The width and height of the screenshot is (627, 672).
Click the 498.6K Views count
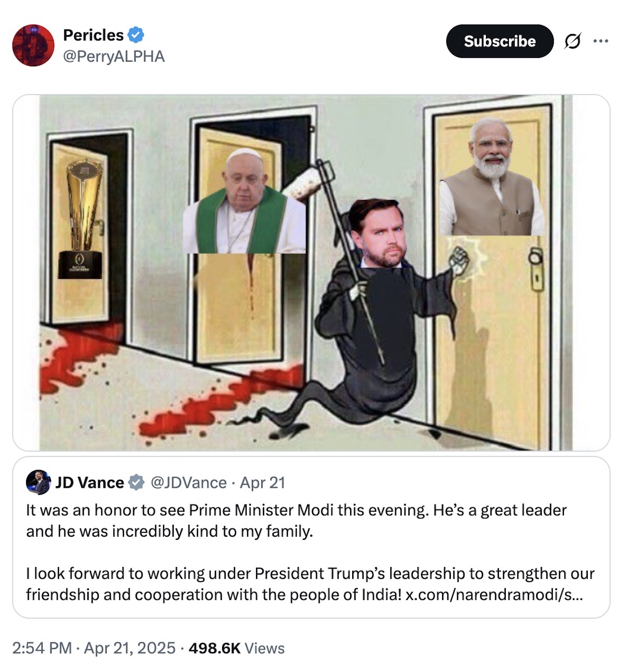point(237,648)
